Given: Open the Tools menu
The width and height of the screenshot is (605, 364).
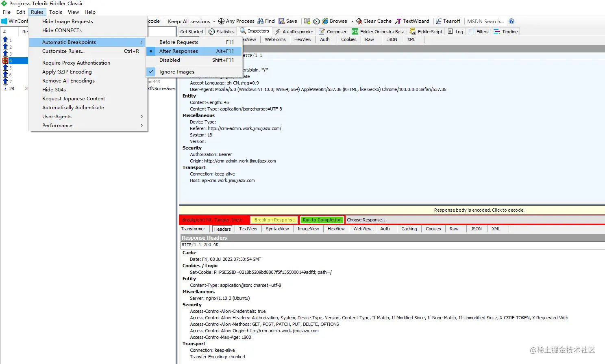Looking at the screenshot, I should point(56,12).
